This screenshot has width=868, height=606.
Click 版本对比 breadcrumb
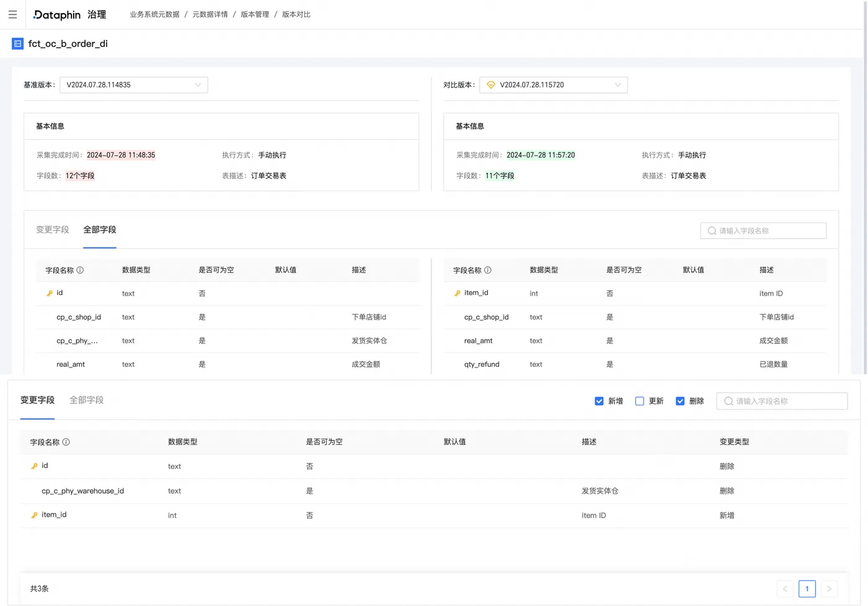[x=296, y=14]
